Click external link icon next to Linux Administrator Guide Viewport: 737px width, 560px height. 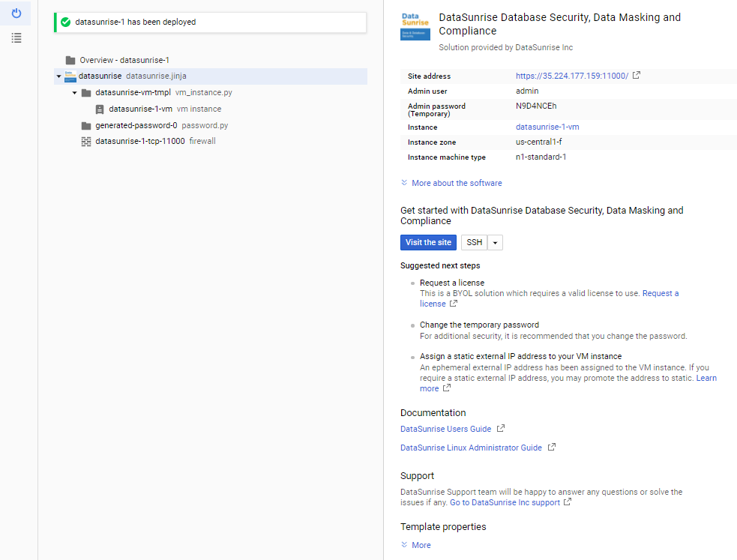[551, 448]
